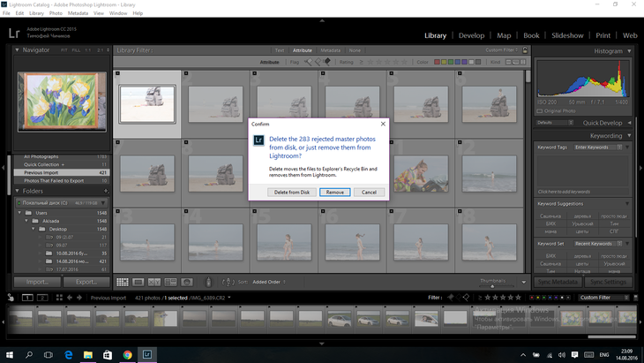Lock the Library Filter with padlock icon
644x363 pixels.
tap(525, 50)
